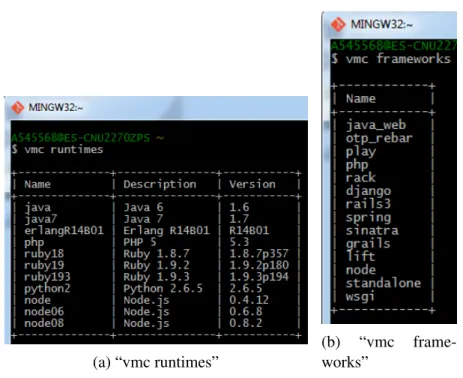
Task: Click the Git icon in the frameworks window title bar
Action: [x=338, y=25]
